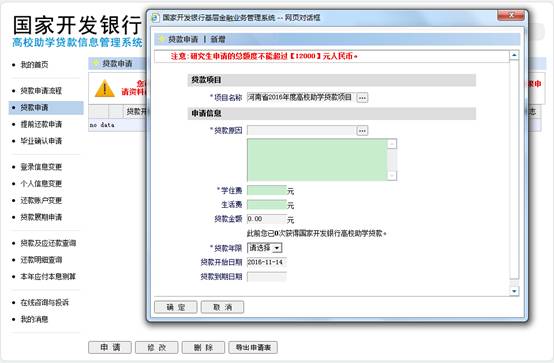This screenshot has height=363, width=554.
Task: Click the 取消 button in dialog
Action: pyautogui.click(x=222, y=307)
